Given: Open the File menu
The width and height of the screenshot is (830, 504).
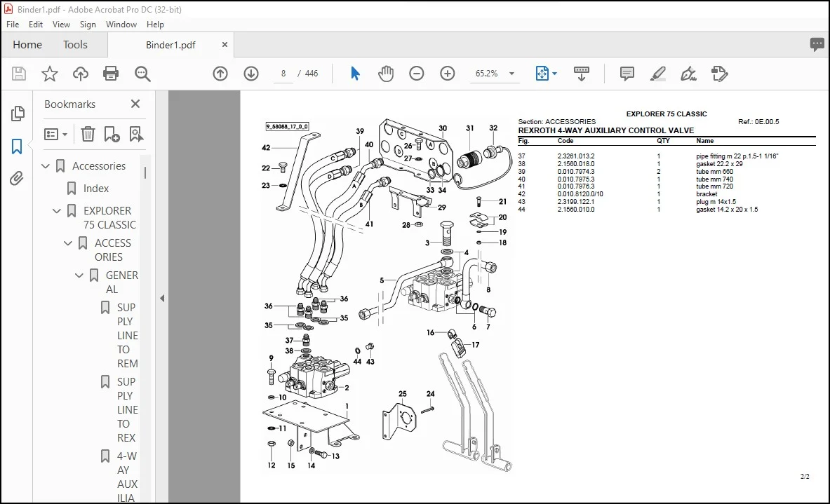Looking at the screenshot, I should point(13,25).
